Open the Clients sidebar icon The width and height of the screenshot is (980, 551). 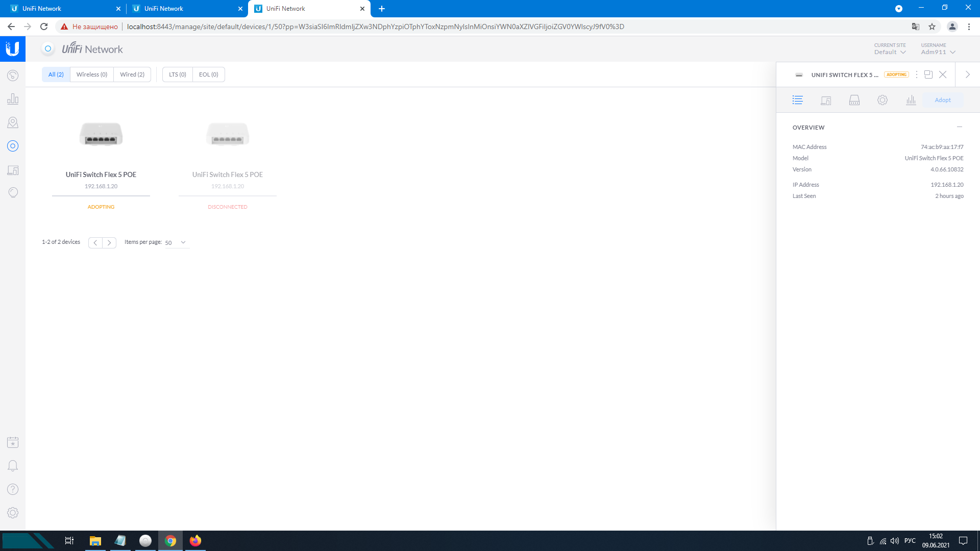click(13, 170)
